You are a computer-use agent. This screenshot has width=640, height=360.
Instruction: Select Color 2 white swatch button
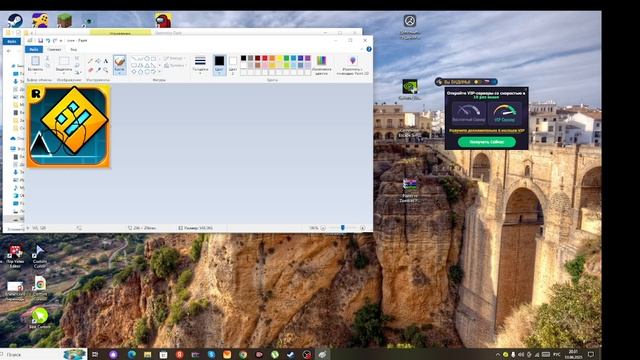point(233,65)
